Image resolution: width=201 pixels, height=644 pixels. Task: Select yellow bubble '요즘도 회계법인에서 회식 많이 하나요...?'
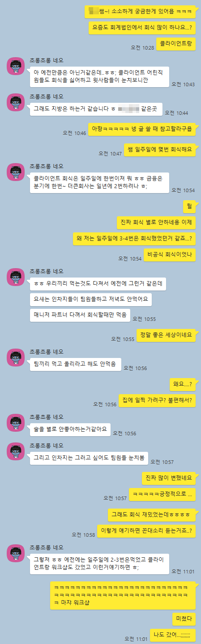142,28
